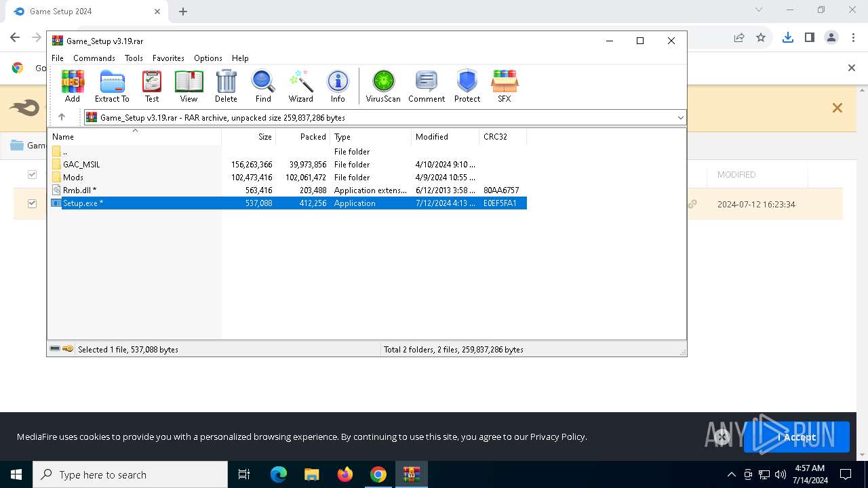Click the volume icon in system tray
This screenshot has height=488, width=868.
(780, 474)
